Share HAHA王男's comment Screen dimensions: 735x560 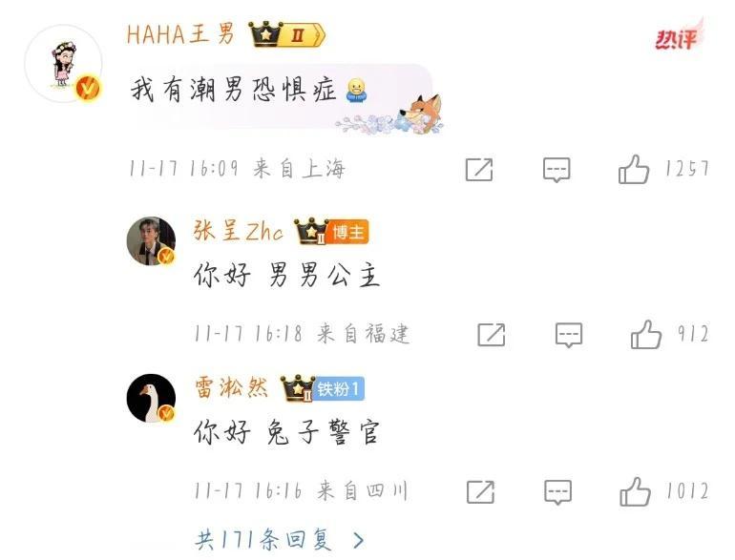coord(479,169)
